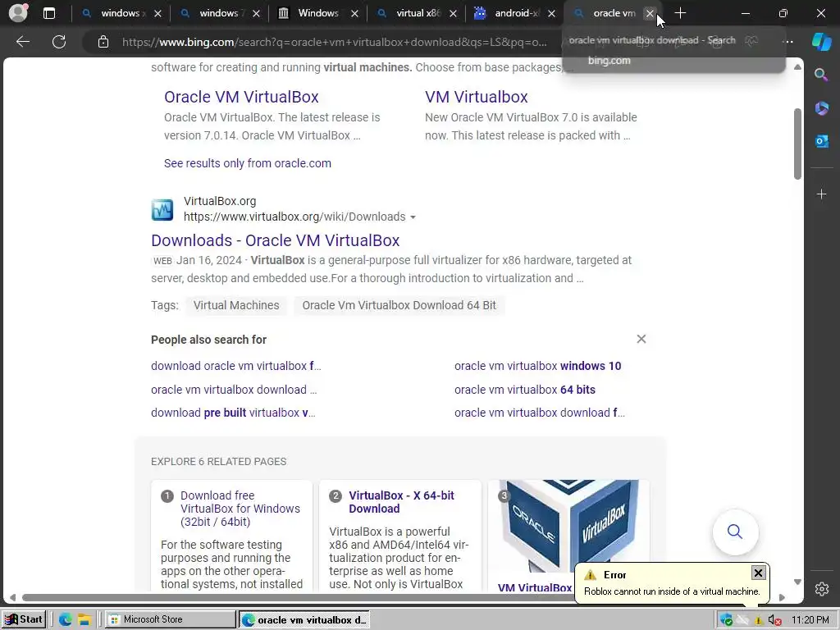Click the VirtualBox.org site favicon
Image resolution: width=840 pixels, height=630 pixels.
[x=162, y=209]
